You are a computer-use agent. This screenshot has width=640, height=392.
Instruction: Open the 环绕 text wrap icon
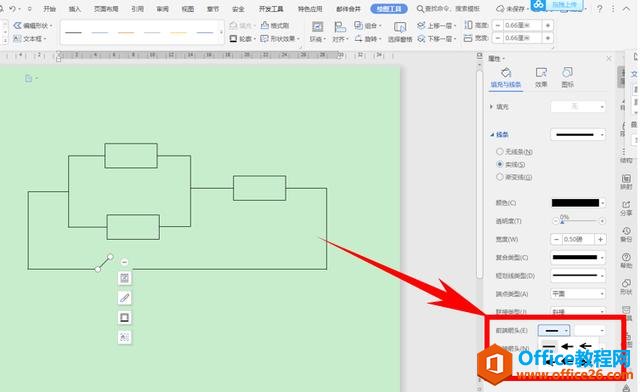click(x=318, y=32)
